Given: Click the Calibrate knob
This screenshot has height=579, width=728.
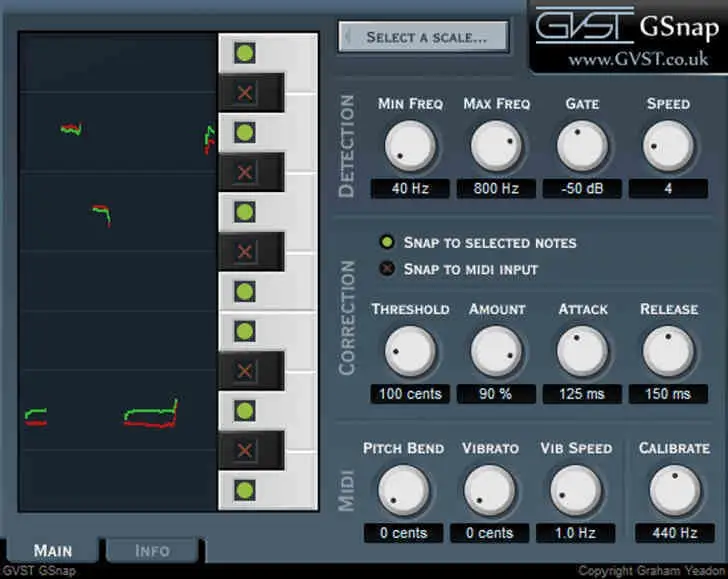Looking at the screenshot, I should [674, 491].
